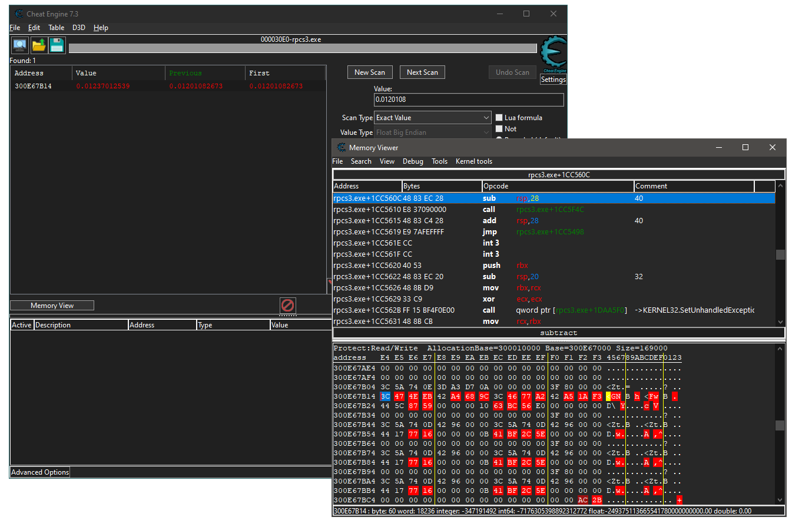This screenshot has height=530, width=812.
Task: Open the Value Type dropdown
Action: [433, 132]
